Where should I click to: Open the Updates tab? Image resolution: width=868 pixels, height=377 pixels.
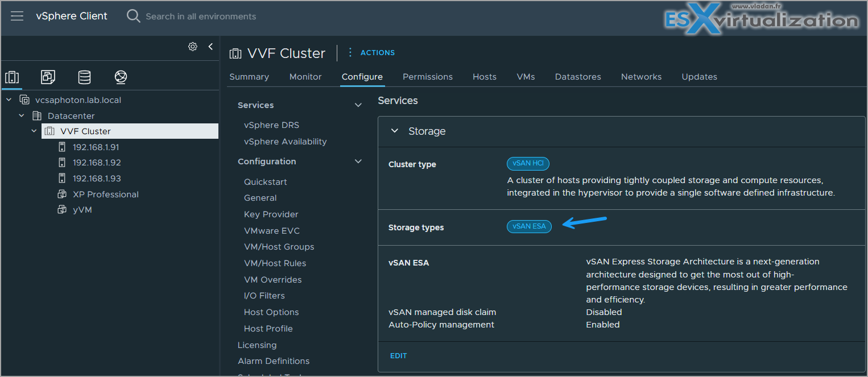700,77
